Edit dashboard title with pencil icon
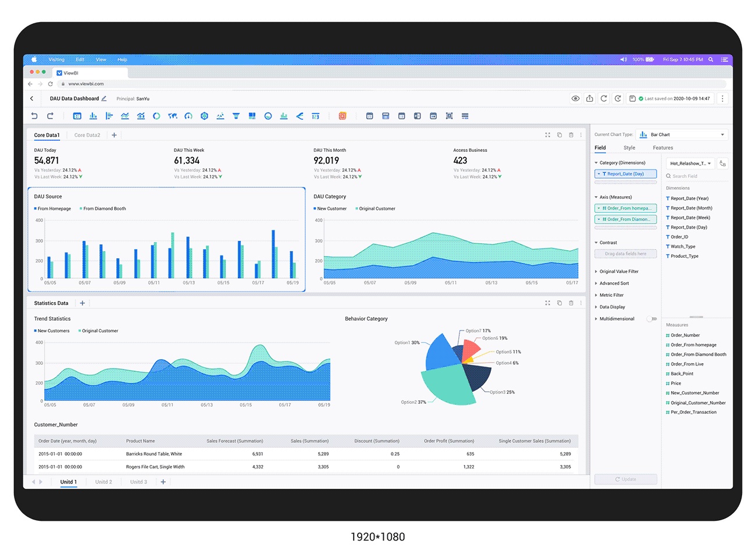The height and width of the screenshot is (547, 756). pos(104,98)
